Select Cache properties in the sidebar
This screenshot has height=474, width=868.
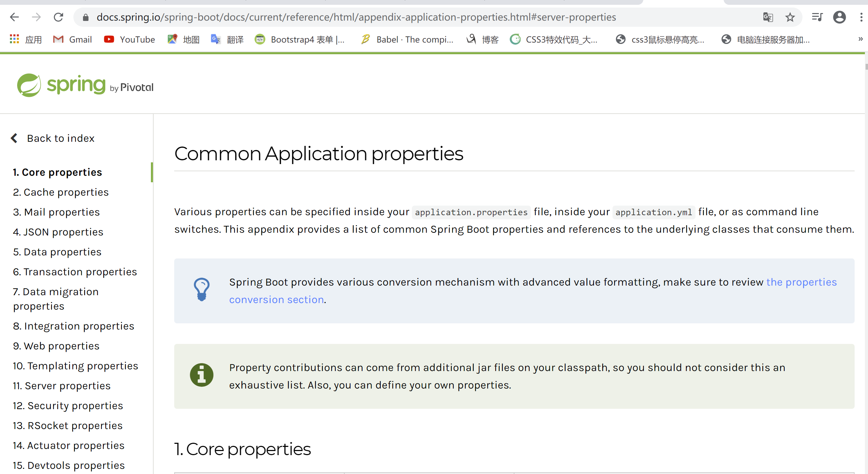61,192
